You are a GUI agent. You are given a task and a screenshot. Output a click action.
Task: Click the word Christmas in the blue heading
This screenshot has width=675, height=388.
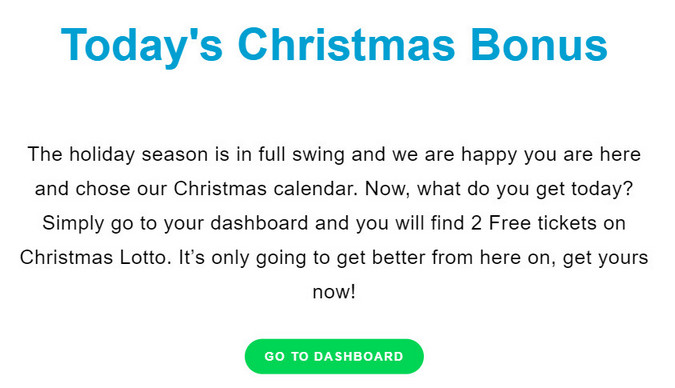coord(346,44)
